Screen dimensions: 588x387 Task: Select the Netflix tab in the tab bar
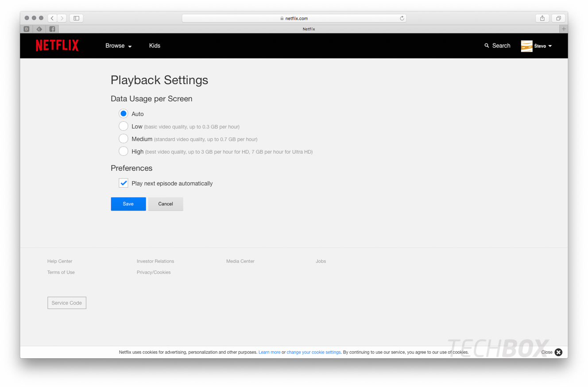(309, 29)
